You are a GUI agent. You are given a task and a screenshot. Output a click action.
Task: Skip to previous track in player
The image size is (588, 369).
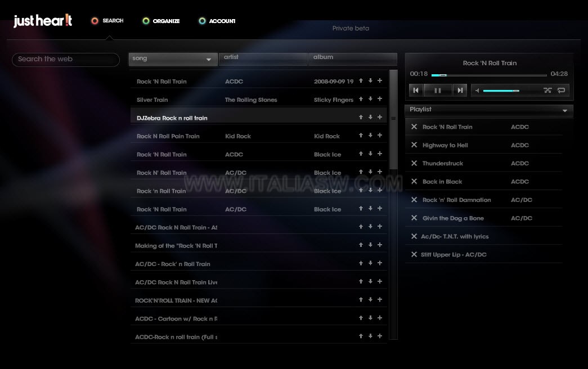pos(416,90)
